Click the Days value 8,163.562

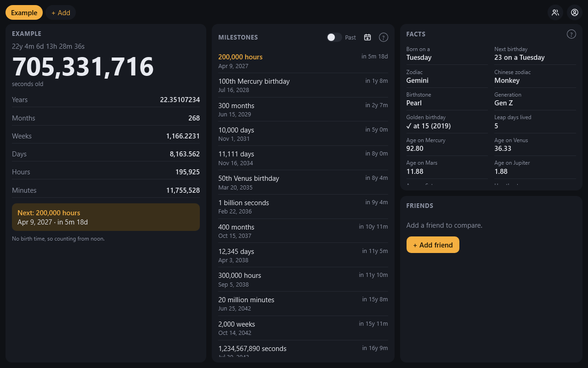pyautogui.click(x=185, y=154)
